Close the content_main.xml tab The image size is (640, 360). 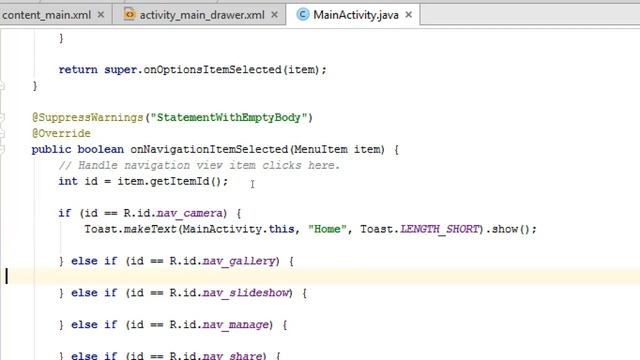coord(101,15)
